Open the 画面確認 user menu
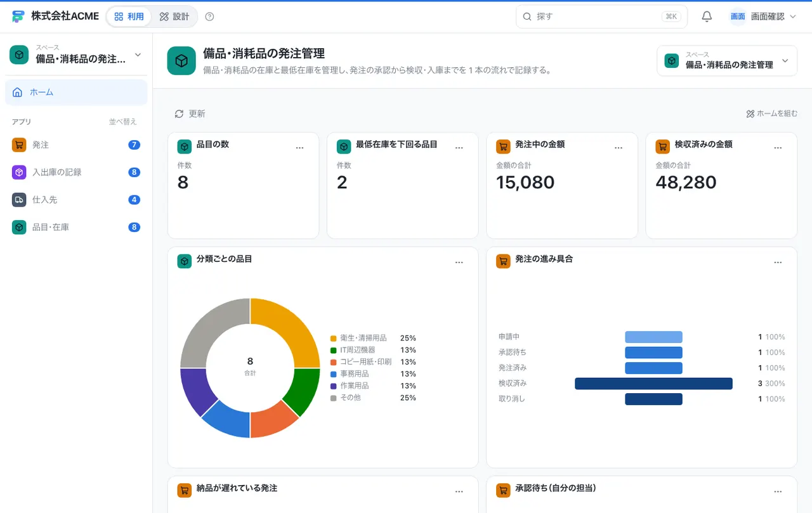Viewport: 812px width, 513px height. coord(763,16)
